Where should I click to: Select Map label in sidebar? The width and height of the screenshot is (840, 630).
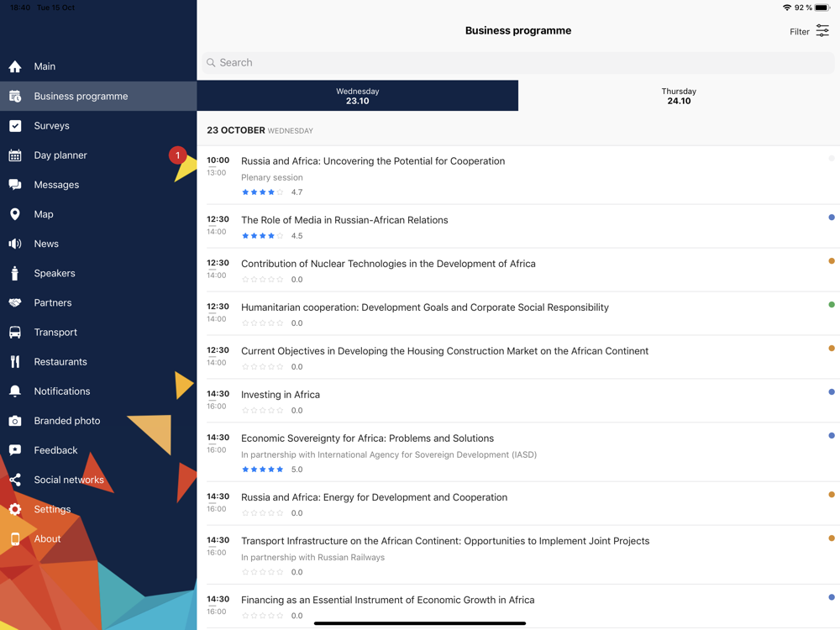click(44, 214)
